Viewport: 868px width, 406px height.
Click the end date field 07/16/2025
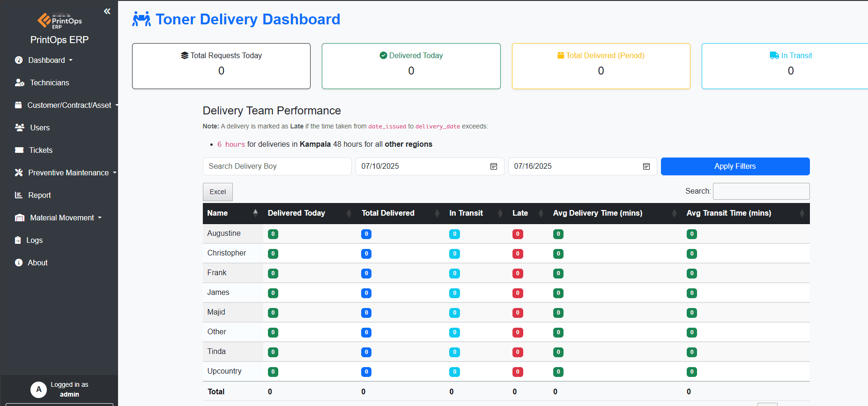(x=582, y=166)
